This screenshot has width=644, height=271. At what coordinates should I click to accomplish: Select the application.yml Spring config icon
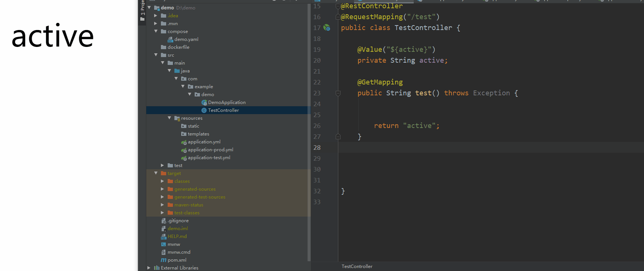pos(184,142)
